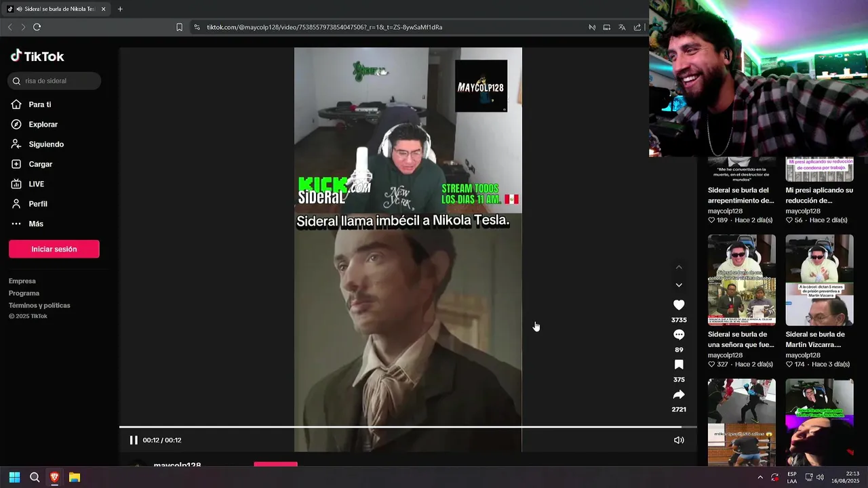The width and height of the screenshot is (868, 488).
Task: Share this page via browser share icon
Action: [x=637, y=27]
